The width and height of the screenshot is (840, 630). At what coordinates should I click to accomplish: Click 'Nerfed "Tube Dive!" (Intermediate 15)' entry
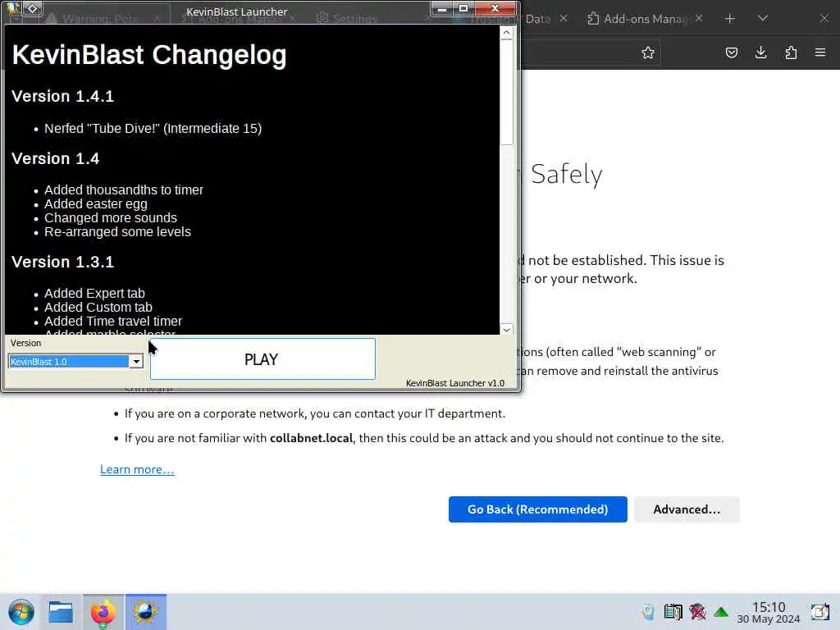click(153, 129)
